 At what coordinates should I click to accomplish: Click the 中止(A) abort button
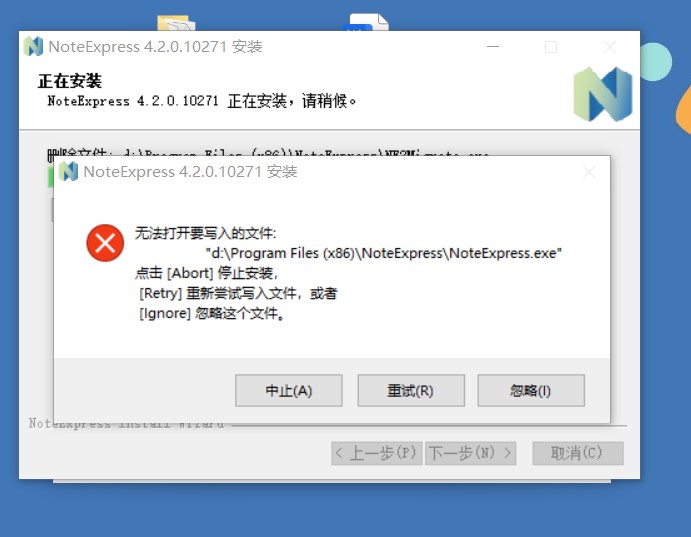[x=289, y=390]
